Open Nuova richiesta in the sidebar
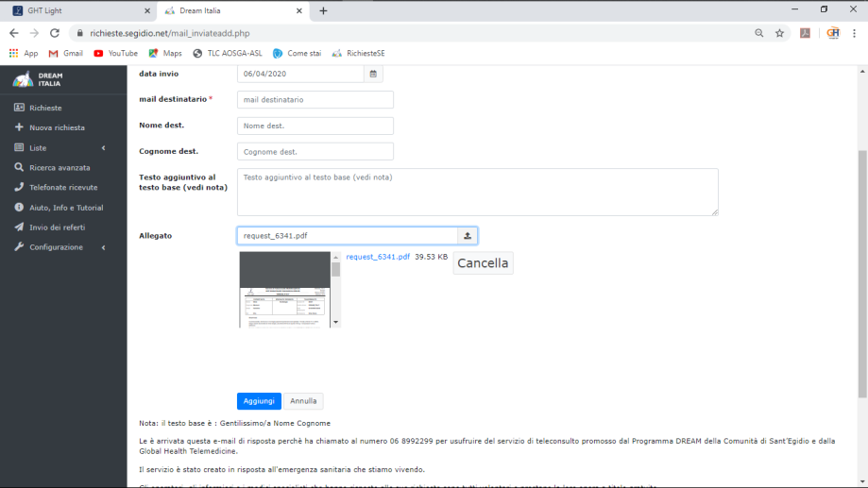The image size is (868, 488). pyautogui.click(x=57, y=127)
